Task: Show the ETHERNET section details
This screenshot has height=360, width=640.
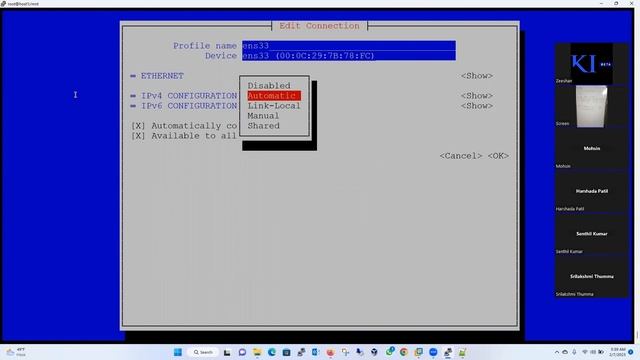Action: [477, 76]
